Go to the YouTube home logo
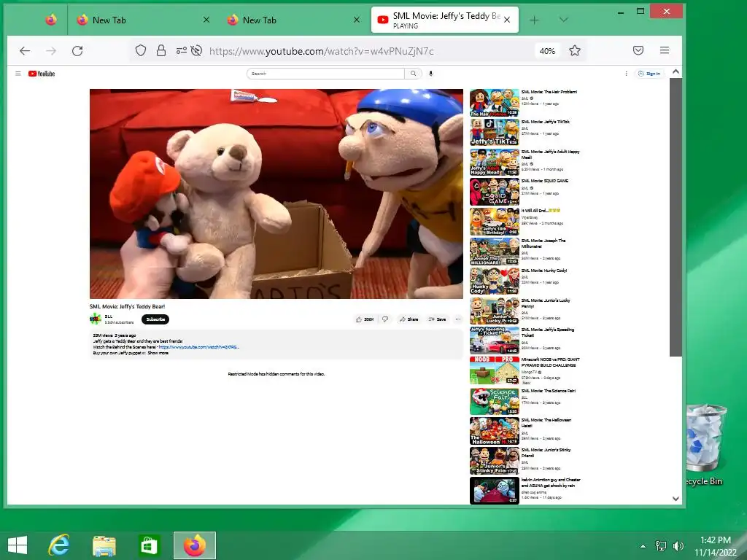The image size is (747, 560). 42,74
